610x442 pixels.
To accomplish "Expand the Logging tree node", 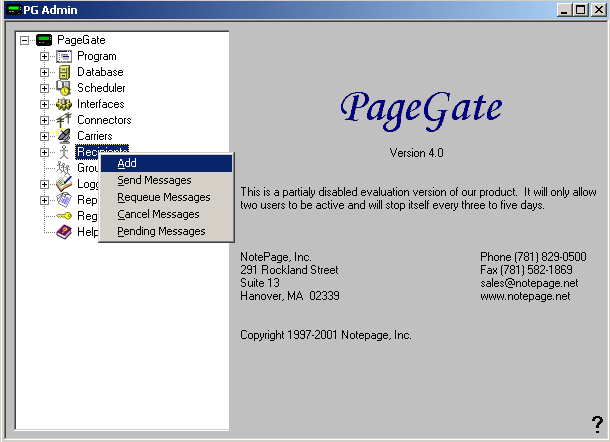I will [44, 184].
